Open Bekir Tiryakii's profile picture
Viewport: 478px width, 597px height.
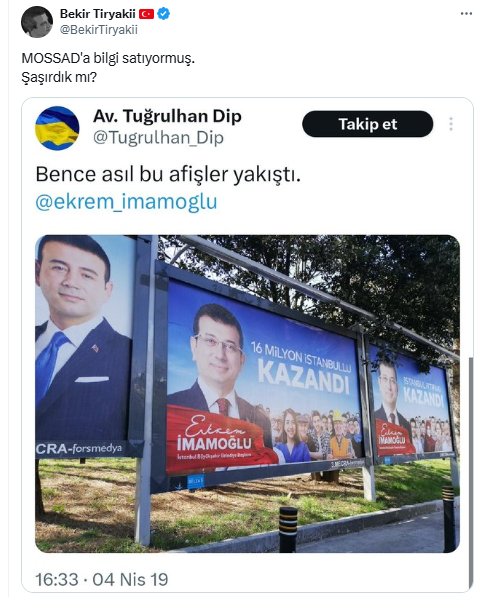37,22
